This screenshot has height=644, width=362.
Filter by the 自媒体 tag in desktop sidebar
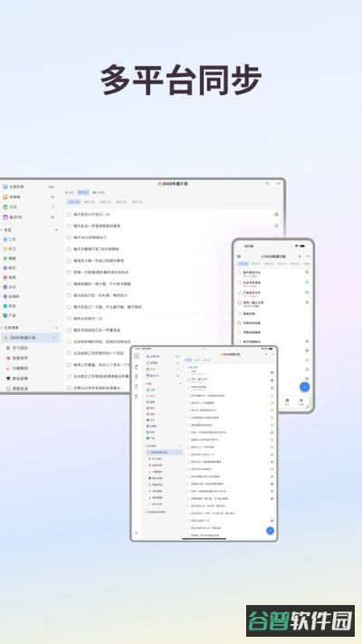tap(12, 296)
